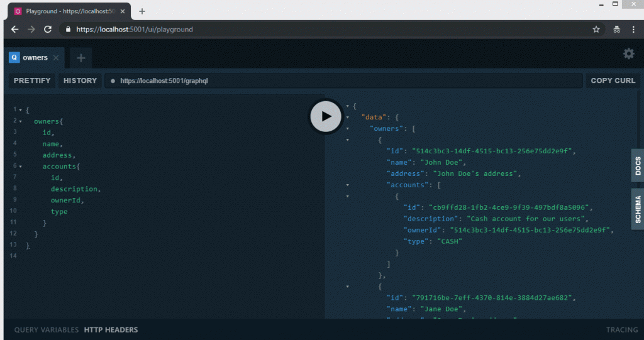Run the query with the play button
The height and width of the screenshot is (340, 644).
point(326,116)
